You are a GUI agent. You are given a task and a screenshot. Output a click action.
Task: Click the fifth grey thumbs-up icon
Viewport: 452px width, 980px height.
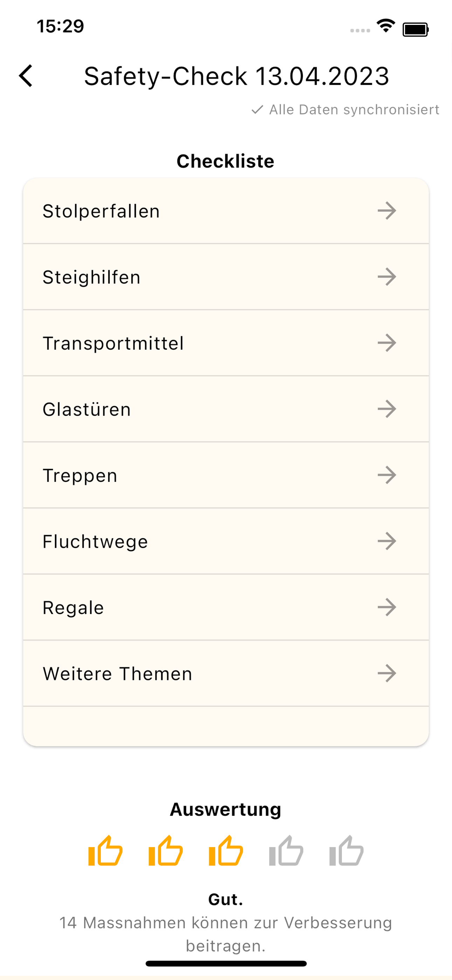347,851
